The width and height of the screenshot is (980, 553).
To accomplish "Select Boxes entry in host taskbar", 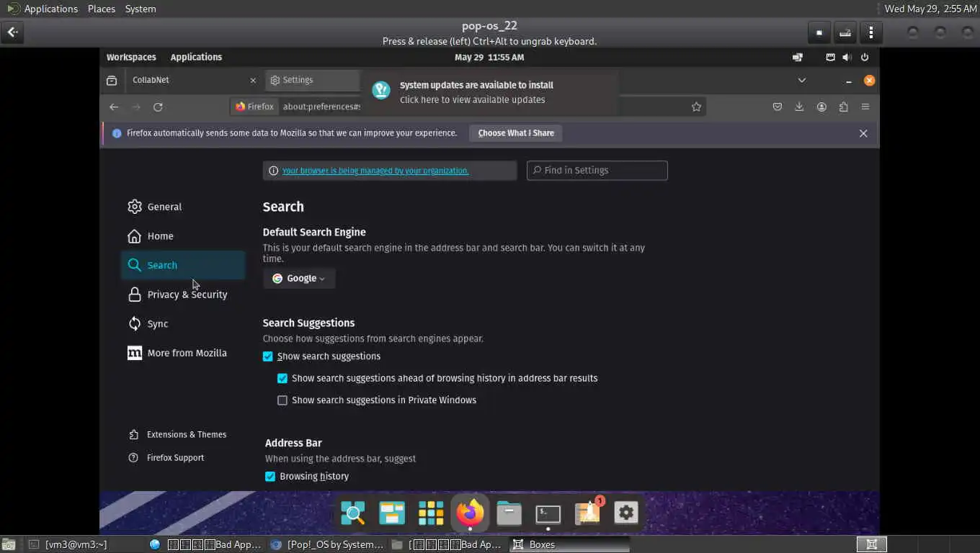I will (x=569, y=544).
